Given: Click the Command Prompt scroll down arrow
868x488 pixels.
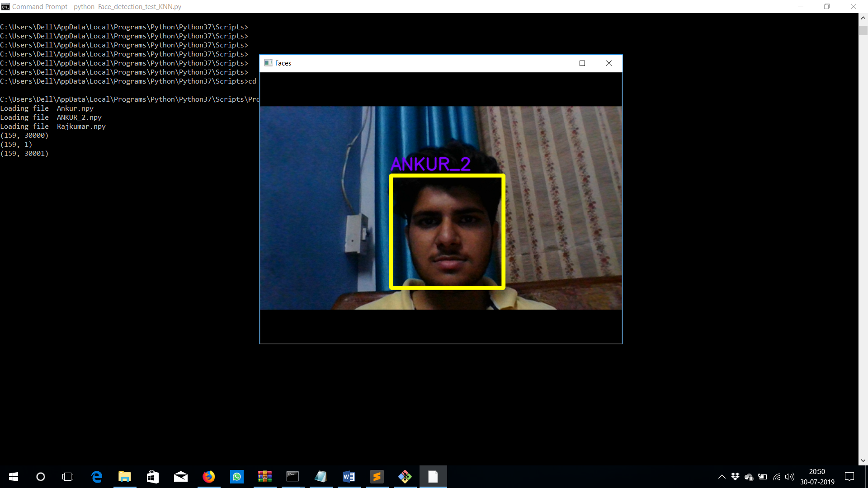Looking at the screenshot, I should [x=863, y=461].
